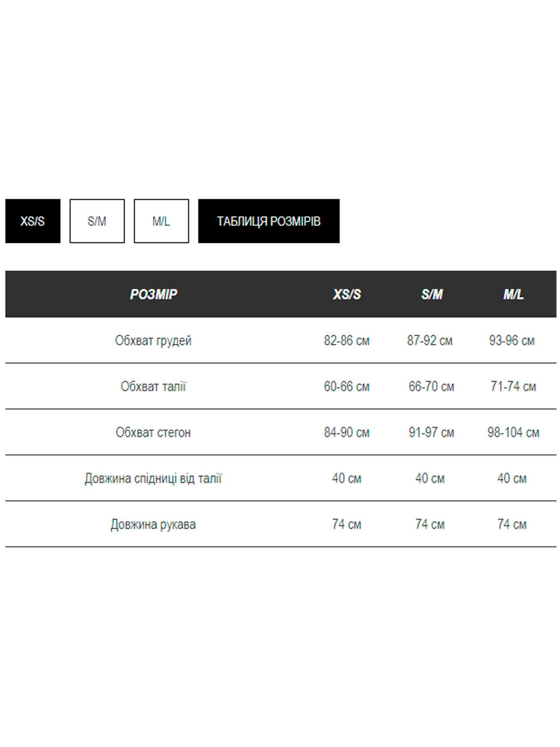Click the 93-96 см chest value
Screen dimensions: 560x747
coord(512,341)
